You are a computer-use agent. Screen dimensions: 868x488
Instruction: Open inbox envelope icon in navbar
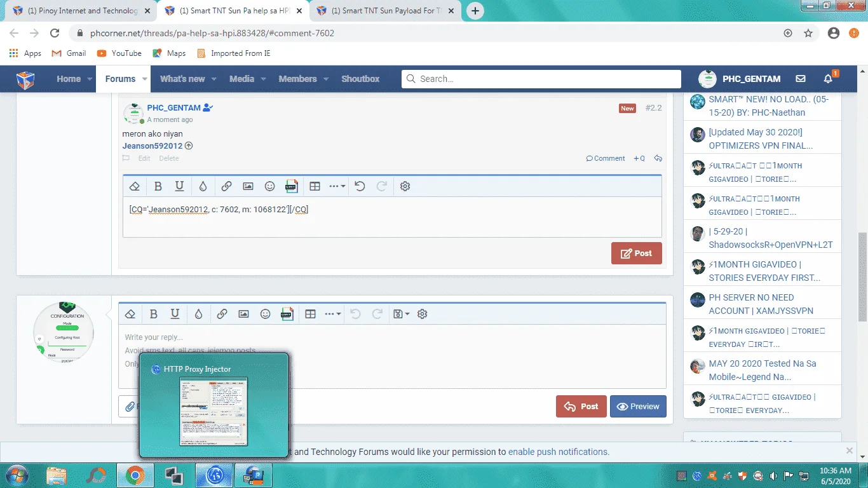tap(801, 79)
